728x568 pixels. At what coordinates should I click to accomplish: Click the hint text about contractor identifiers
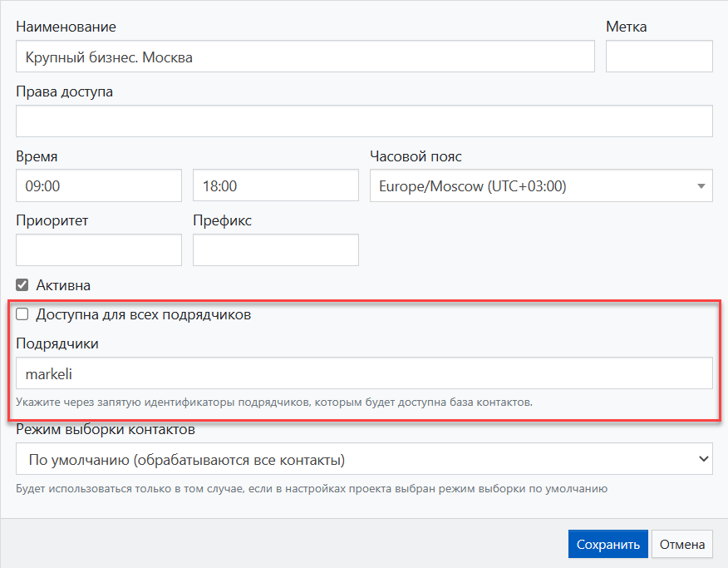pos(274,403)
